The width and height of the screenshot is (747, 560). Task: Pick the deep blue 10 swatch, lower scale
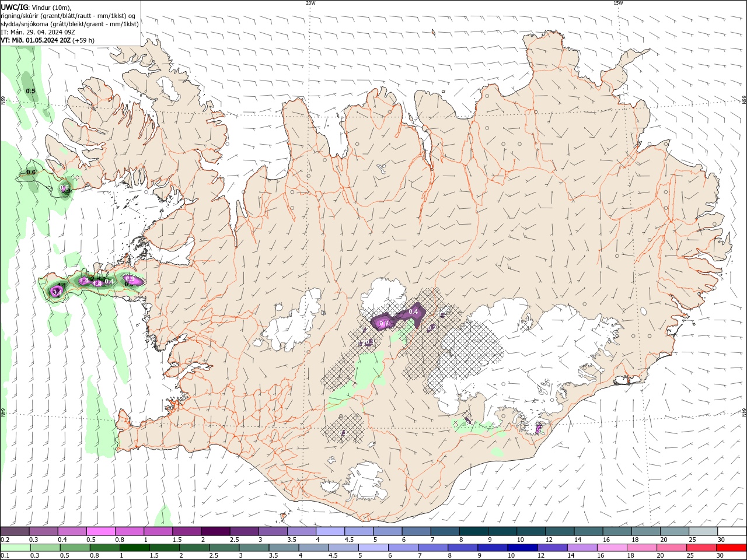(522, 548)
